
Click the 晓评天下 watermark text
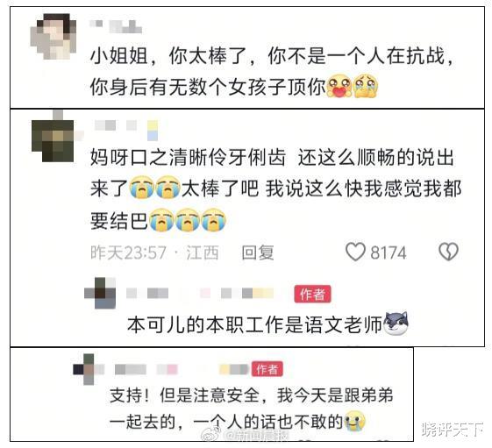coord(452,430)
